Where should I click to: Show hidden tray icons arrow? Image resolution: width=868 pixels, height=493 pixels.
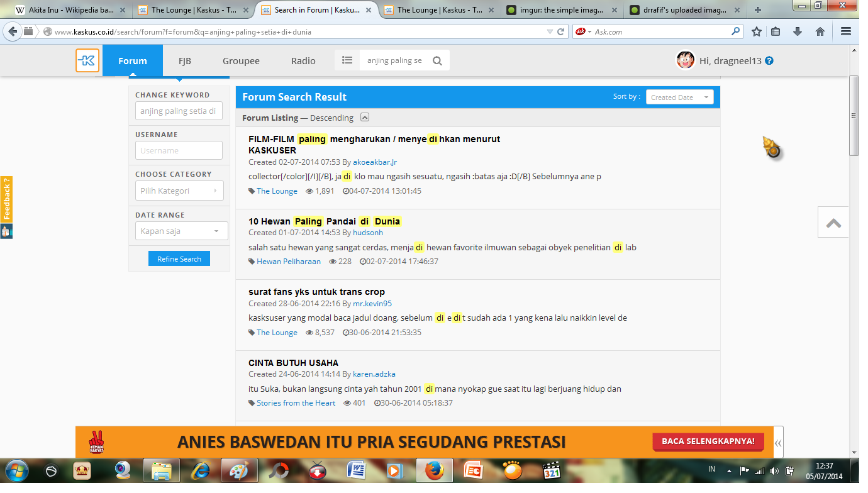729,470
